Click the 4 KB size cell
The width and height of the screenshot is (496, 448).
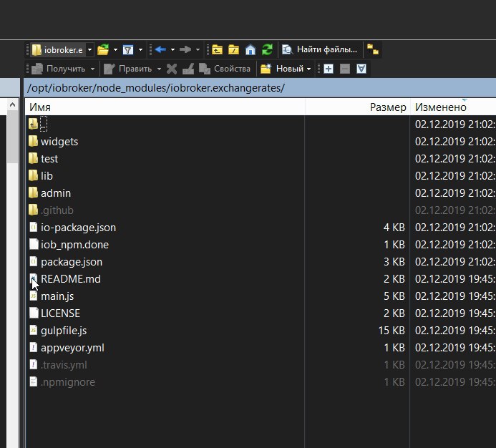pos(394,227)
